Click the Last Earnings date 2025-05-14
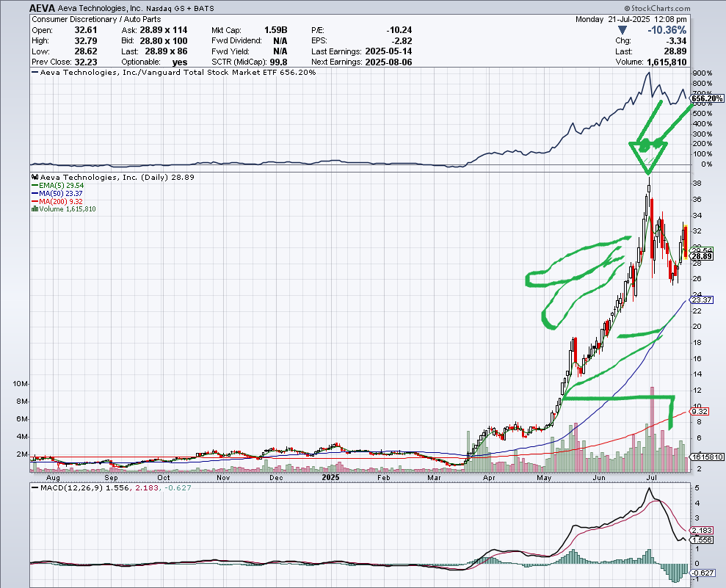726x588 pixels. pyautogui.click(x=388, y=51)
